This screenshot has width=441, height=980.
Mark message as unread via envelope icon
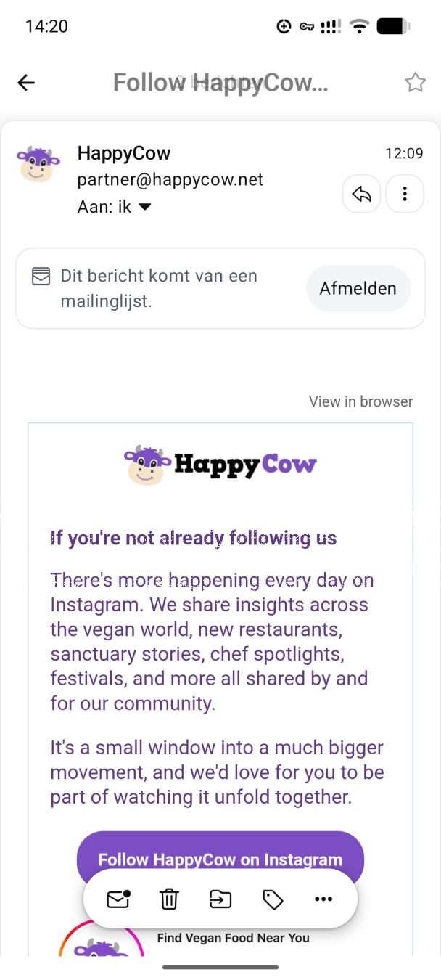(118, 899)
